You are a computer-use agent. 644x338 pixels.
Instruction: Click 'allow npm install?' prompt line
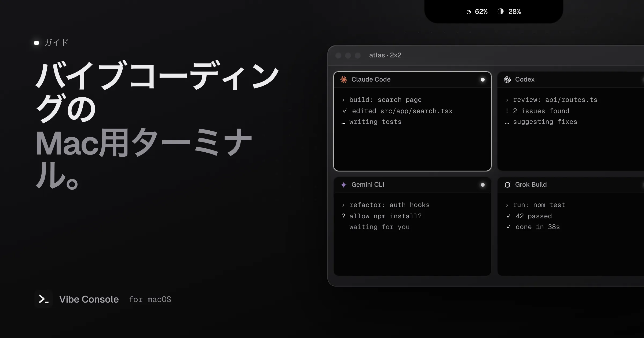tap(385, 216)
